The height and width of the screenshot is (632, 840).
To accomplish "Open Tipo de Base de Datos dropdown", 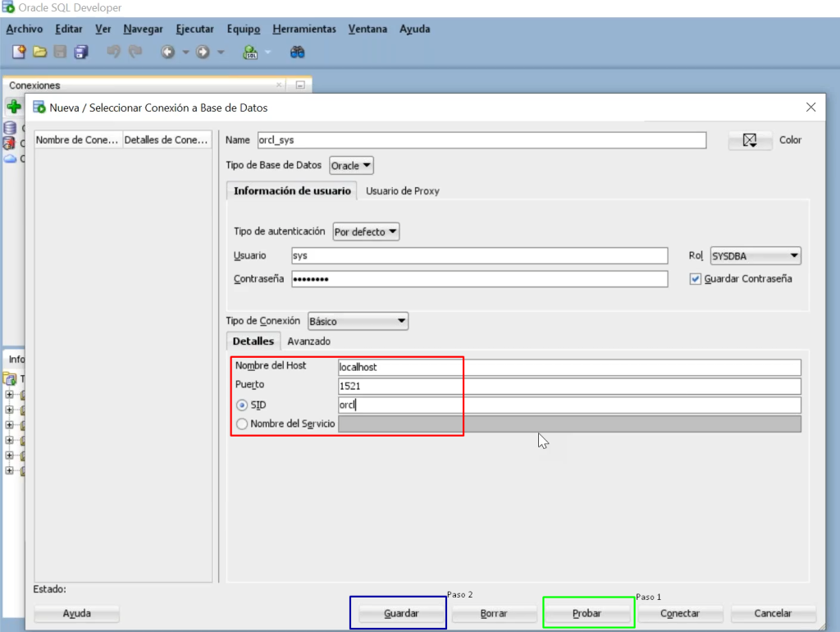I will pos(351,166).
